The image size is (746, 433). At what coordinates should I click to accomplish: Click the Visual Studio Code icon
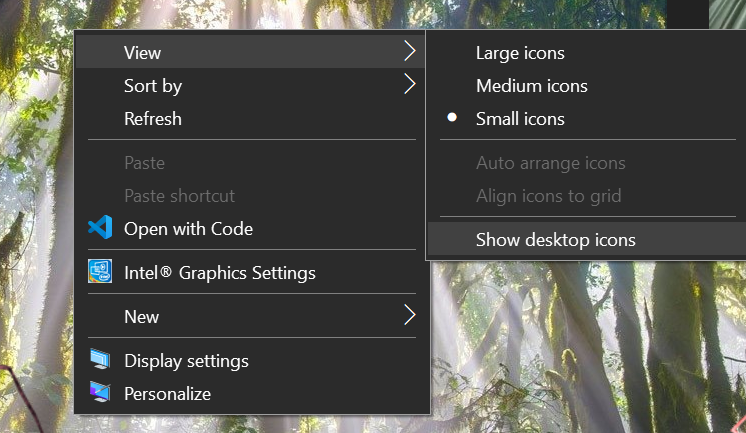99,228
